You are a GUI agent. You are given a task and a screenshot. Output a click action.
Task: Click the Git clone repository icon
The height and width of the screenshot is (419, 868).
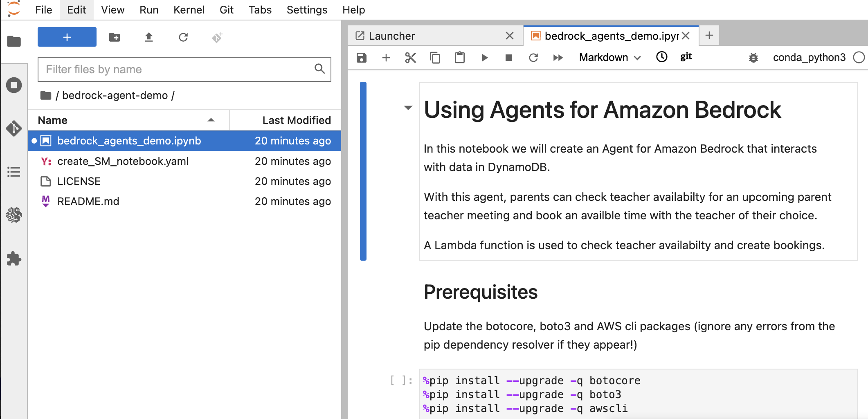tap(217, 37)
